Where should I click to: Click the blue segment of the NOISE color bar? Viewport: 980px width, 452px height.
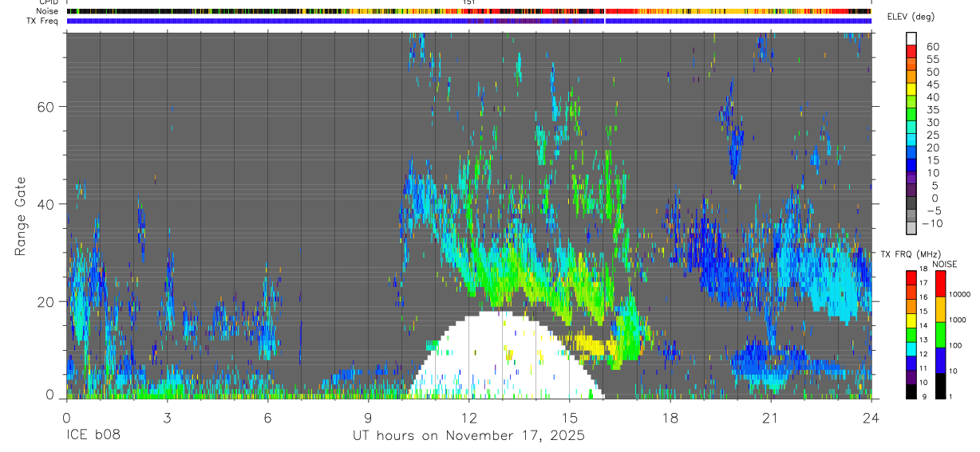tap(941, 359)
